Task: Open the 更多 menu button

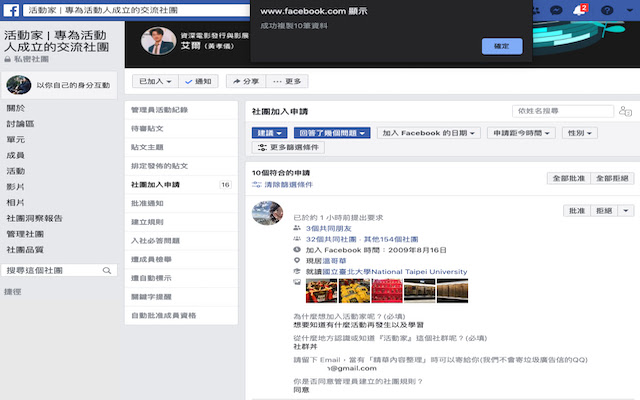Action: (287, 81)
